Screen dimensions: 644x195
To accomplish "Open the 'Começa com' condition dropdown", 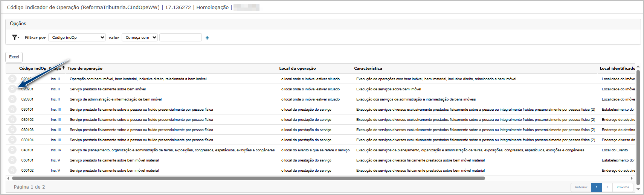I will click(139, 37).
